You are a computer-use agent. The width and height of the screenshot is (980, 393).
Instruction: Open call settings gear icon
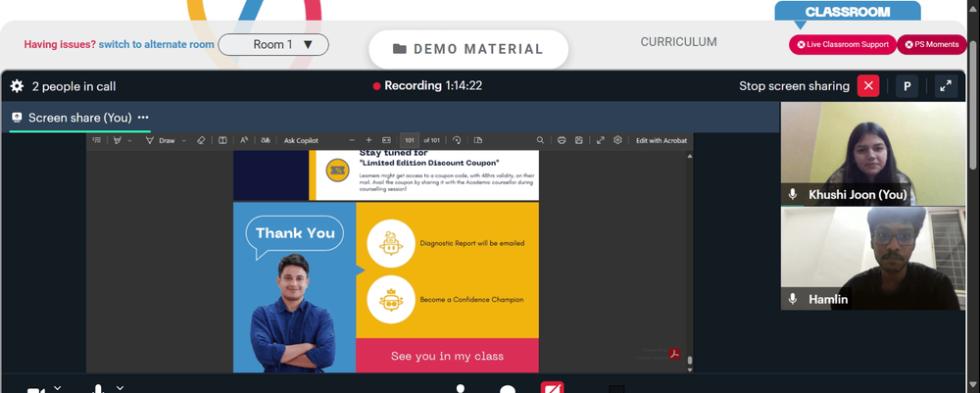pyautogui.click(x=17, y=86)
